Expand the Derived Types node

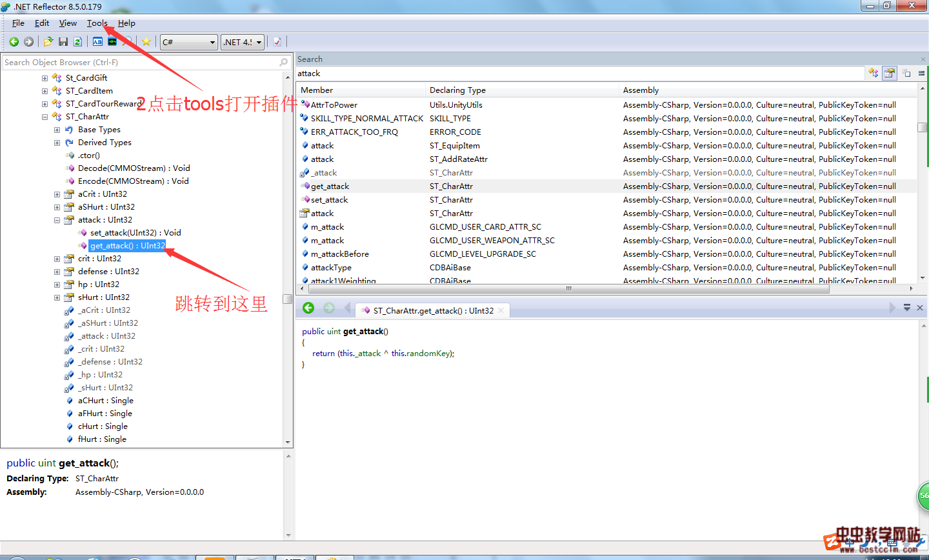[57, 143]
